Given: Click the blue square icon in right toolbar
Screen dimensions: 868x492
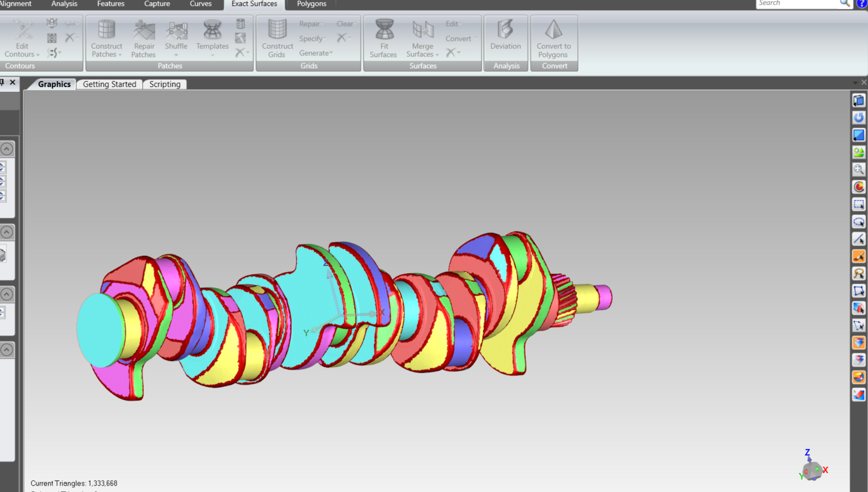Looking at the screenshot, I should 858,135.
